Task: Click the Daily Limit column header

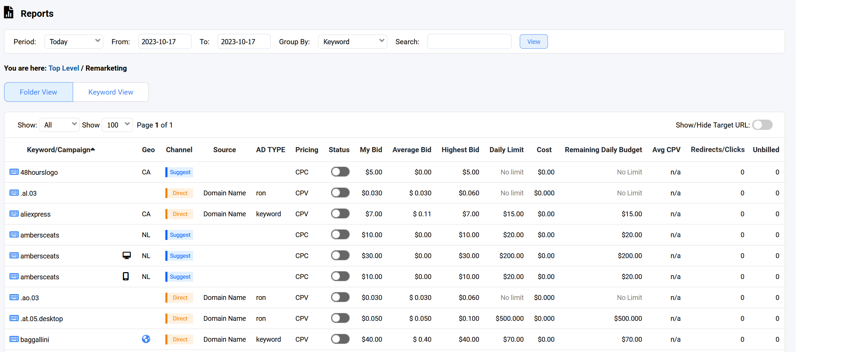Action: click(506, 150)
